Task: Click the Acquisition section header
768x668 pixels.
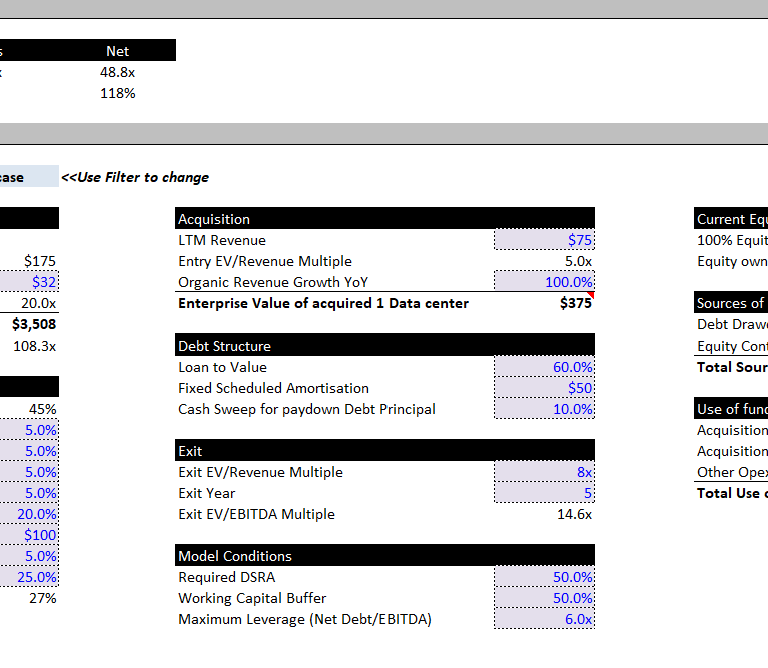Action: tap(384, 218)
